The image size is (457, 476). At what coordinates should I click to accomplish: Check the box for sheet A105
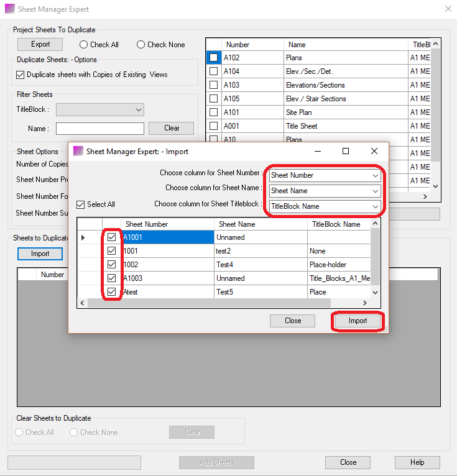214,99
